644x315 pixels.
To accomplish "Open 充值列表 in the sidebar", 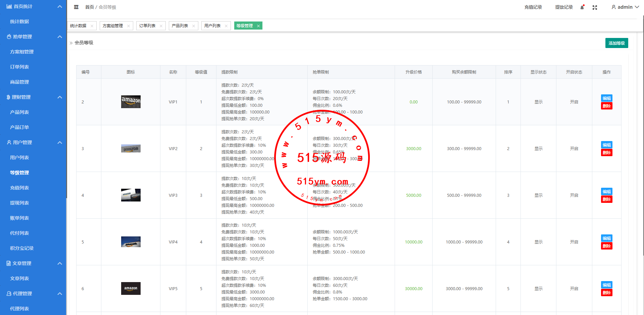I will (x=19, y=188).
